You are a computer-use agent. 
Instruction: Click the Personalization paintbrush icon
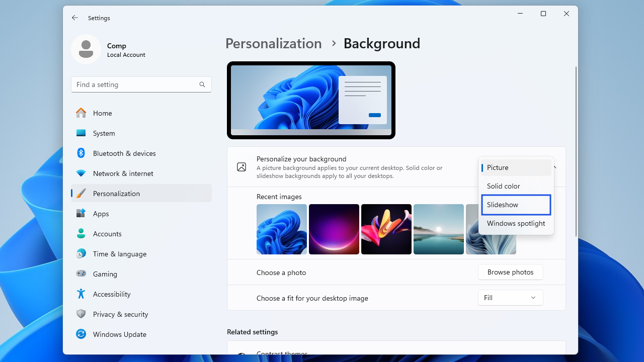click(81, 194)
